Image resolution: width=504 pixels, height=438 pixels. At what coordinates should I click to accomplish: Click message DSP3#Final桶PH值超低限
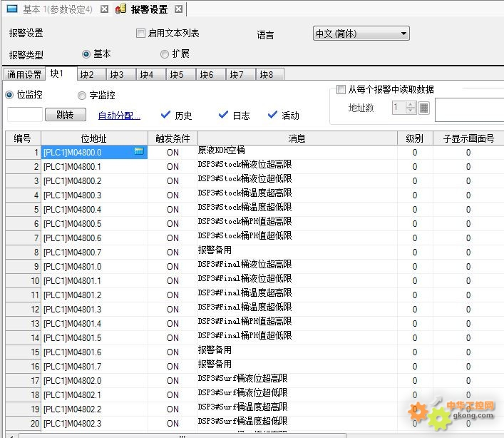[245, 336]
